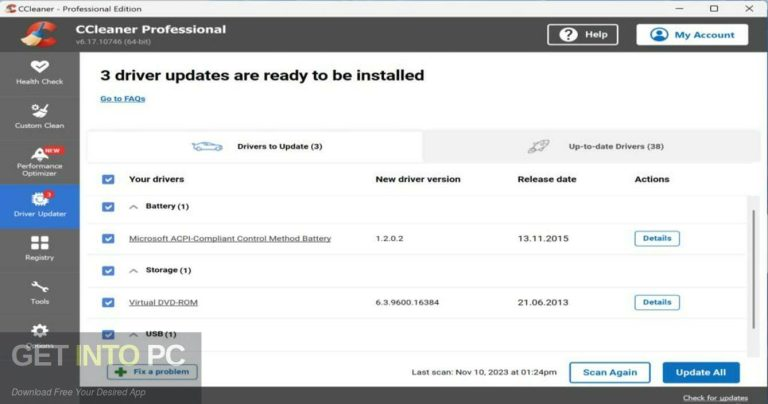Open Performance Optimizer in sidebar
Viewport: 768px width, 404px height.
coord(39,162)
